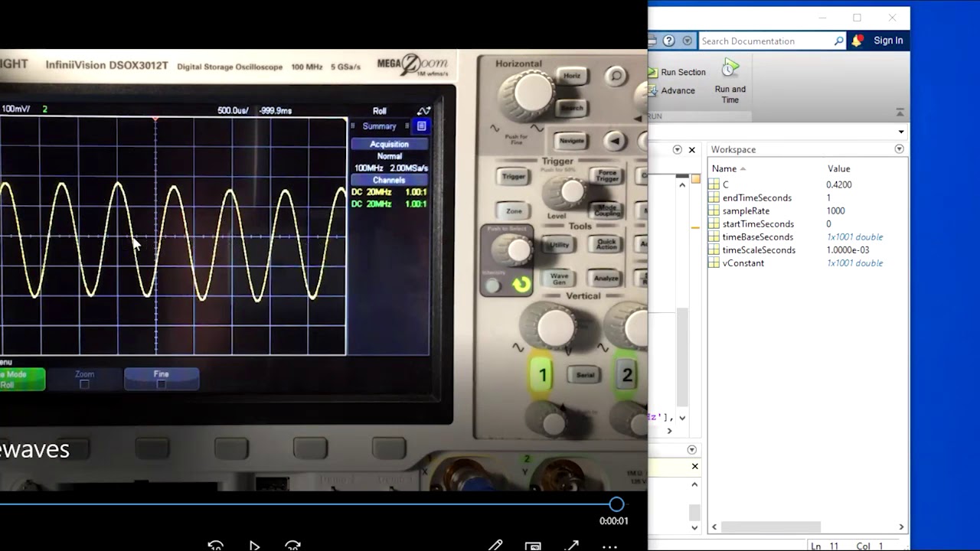The width and height of the screenshot is (980, 551).
Task: Open the notification bell in MATLAB
Action: point(857,41)
